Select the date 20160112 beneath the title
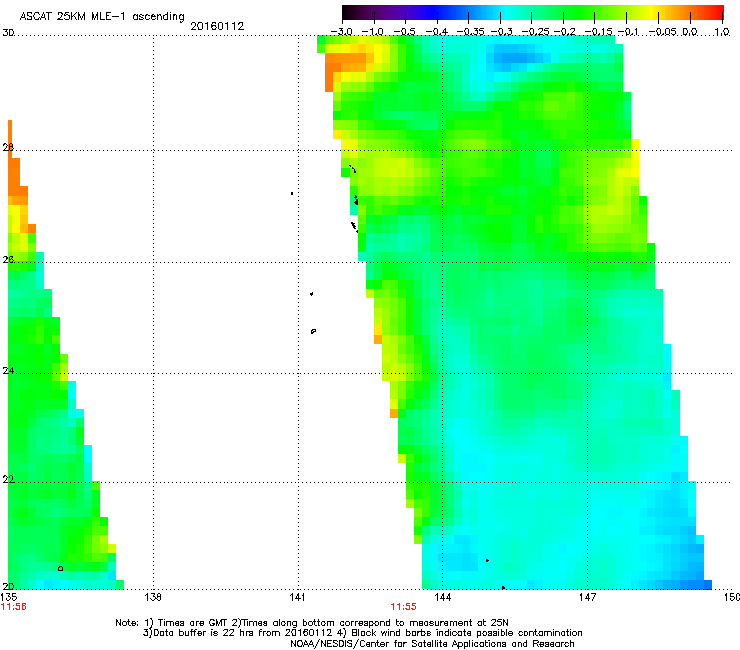The width and height of the screenshot is (740, 650). point(217,26)
